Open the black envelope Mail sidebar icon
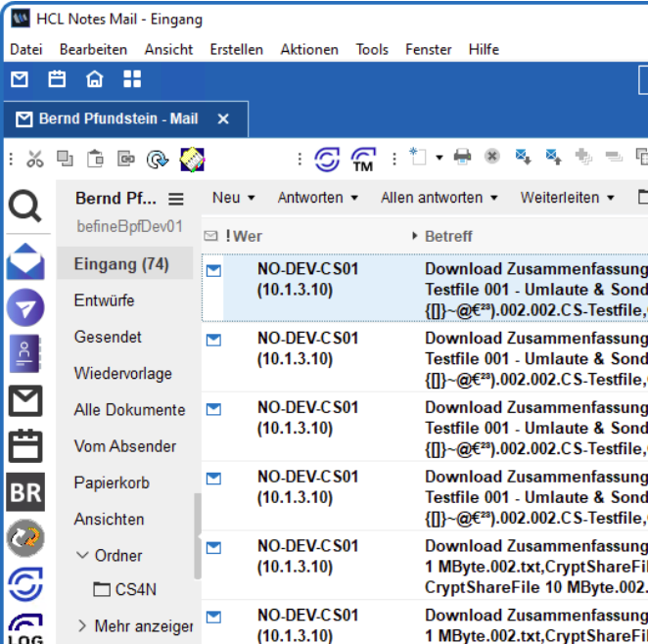The height and width of the screenshot is (644, 648). 25,400
